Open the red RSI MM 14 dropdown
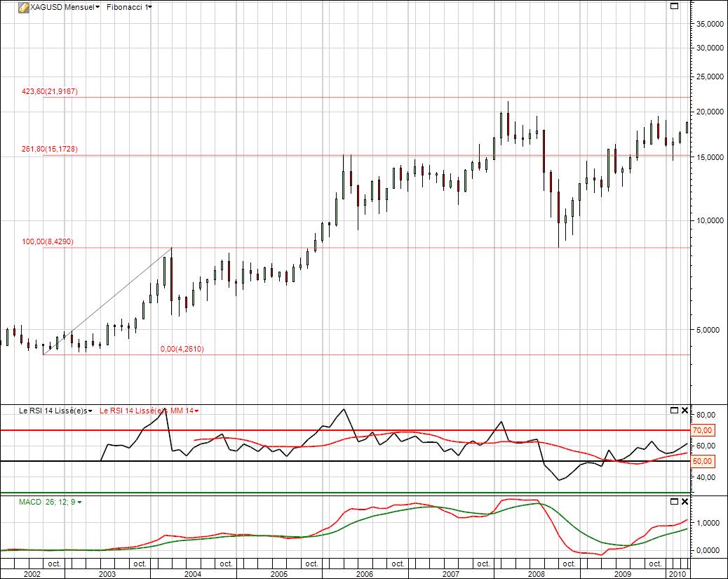The height and width of the screenshot is (579, 728). 196,411
